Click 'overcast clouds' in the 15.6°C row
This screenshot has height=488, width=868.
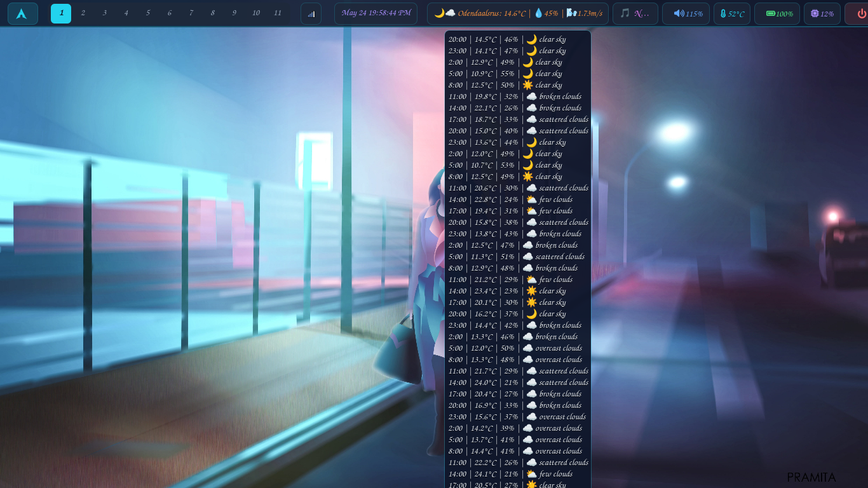tap(562, 417)
